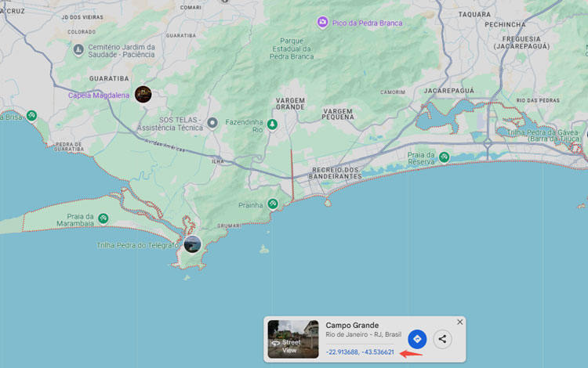The width and height of the screenshot is (588, 368).
Task: Select the SOS TELAS business pin
Action: 212,123
